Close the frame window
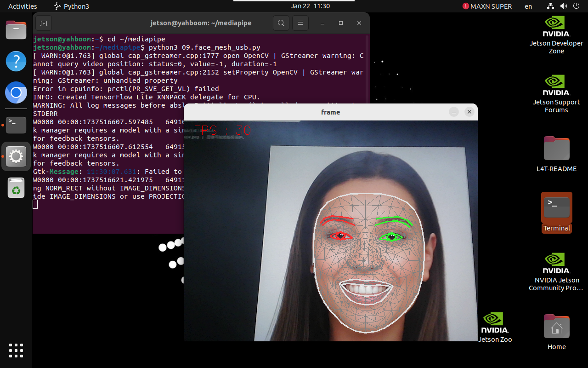The image size is (588, 368). pyautogui.click(x=469, y=112)
